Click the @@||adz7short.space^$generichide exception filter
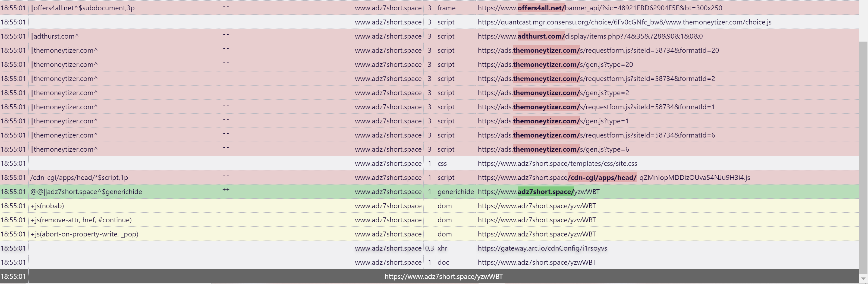The image size is (868, 284). pos(86,192)
